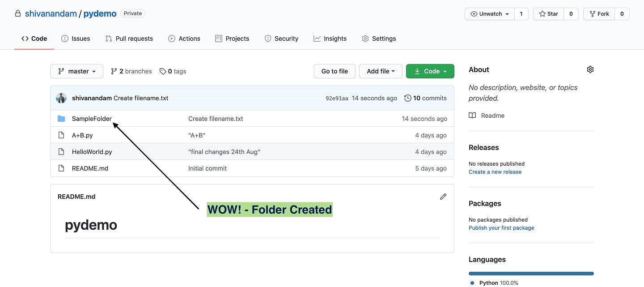The width and height of the screenshot is (644, 287).
Task: Open the master branch dropdown
Action: [x=76, y=71]
